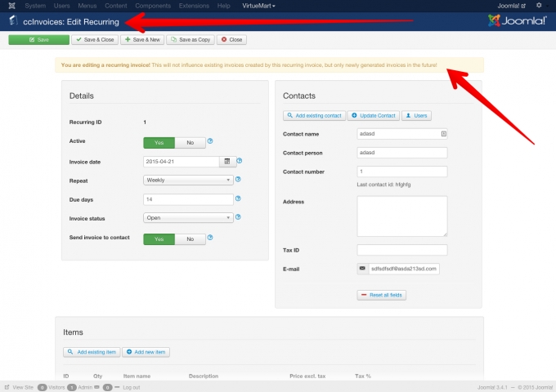Screen dimensions: 556x392
Task: Show help tooltip for Repeat field
Action: tap(238, 180)
